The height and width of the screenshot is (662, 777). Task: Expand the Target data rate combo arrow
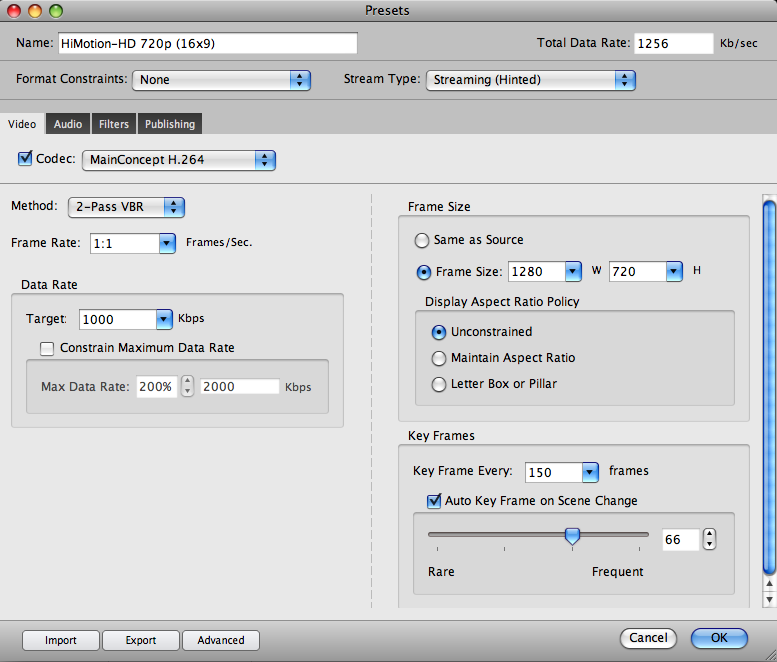(x=164, y=320)
